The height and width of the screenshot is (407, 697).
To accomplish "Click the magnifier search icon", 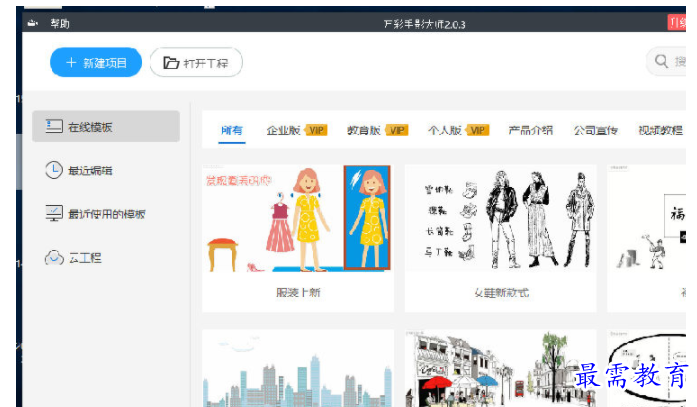I will 661,62.
